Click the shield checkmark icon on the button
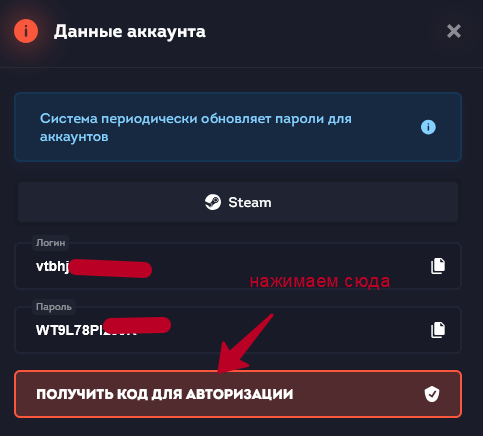This screenshot has height=436, width=483. click(432, 394)
